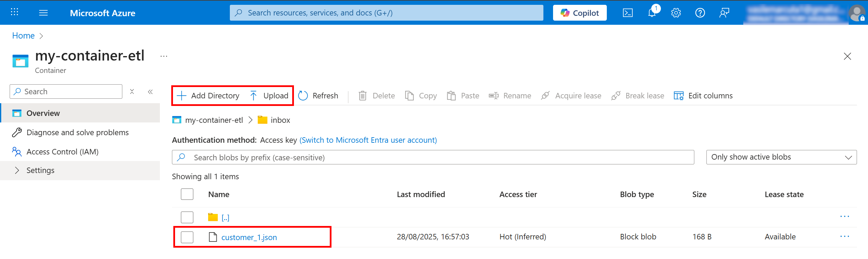Click the container icon beside the title
The image size is (868, 259).
20,61
